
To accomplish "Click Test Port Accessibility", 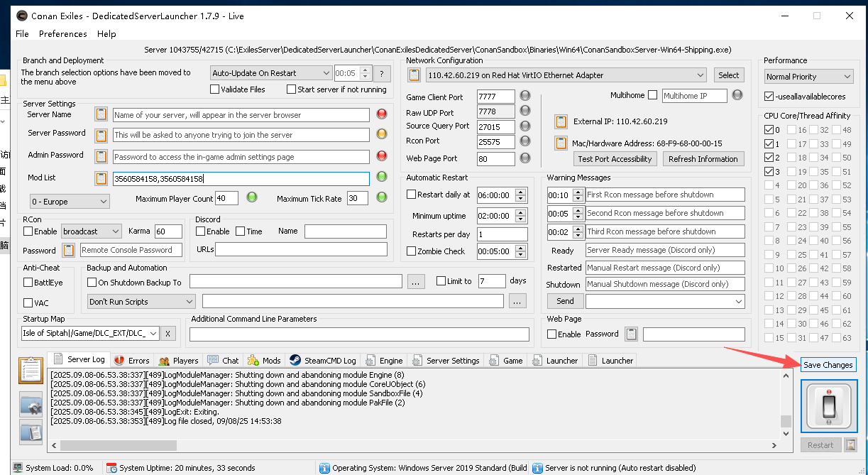I will (615, 159).
